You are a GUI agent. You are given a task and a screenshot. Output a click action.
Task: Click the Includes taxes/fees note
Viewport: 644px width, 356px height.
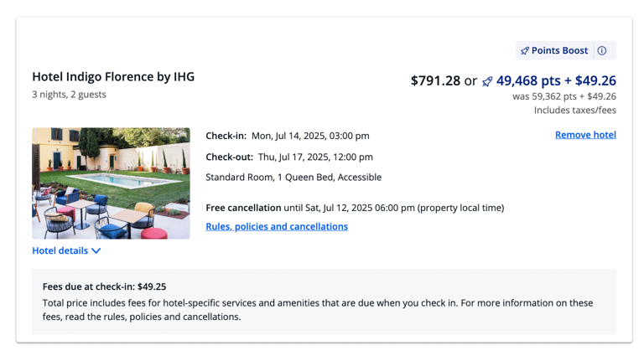click(575, 111)
